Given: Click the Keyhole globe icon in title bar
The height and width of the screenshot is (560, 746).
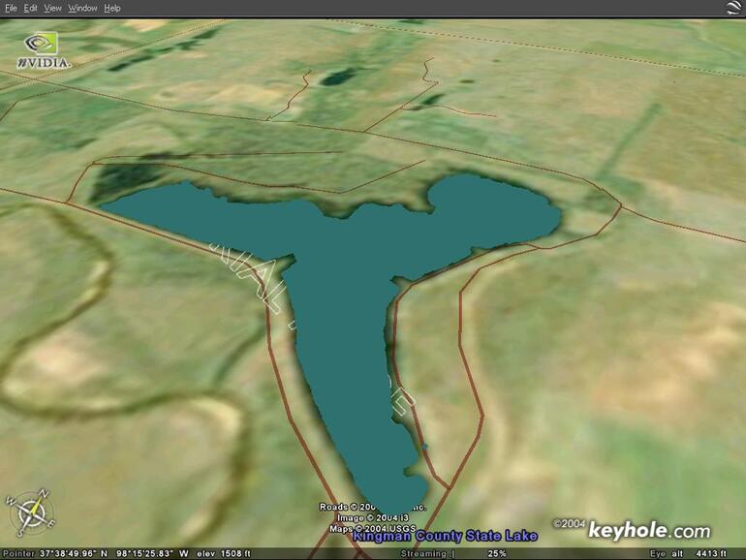Looking at the screenshot, I should pos(733,8).
